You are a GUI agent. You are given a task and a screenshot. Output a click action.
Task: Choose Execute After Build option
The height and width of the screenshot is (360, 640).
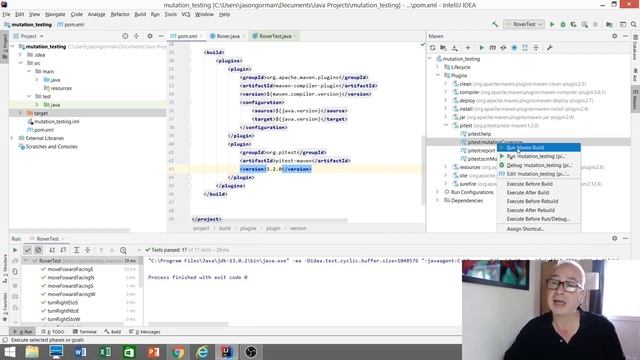tap(538, 193)
